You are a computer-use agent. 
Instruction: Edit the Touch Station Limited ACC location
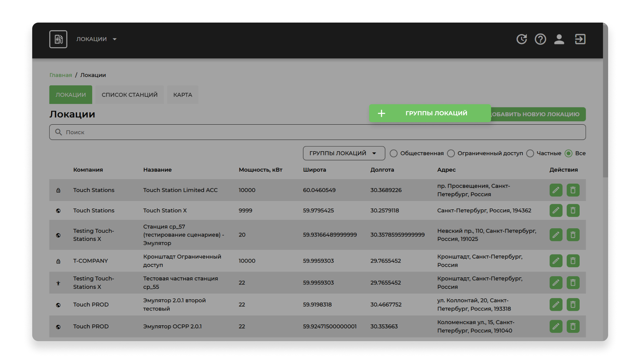556,190
